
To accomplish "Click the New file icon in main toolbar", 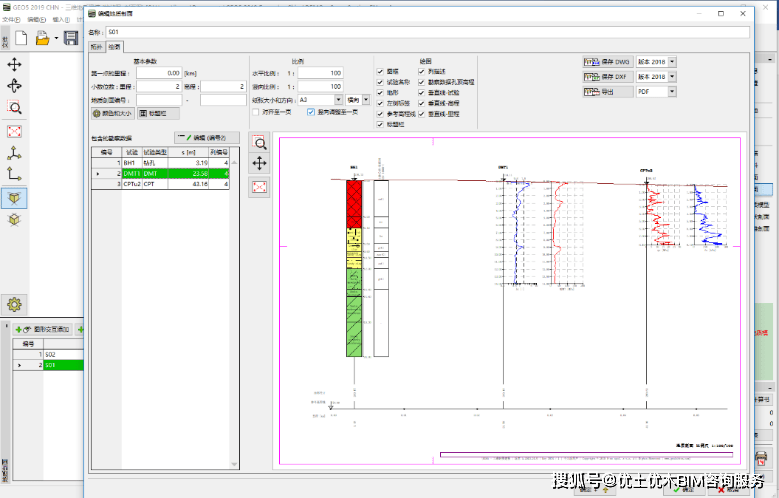I will [19, 38].
